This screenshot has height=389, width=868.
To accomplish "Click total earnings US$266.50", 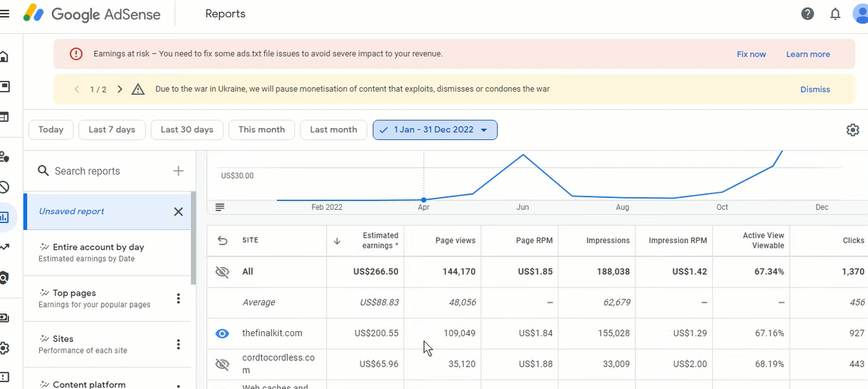I will 376,272.
